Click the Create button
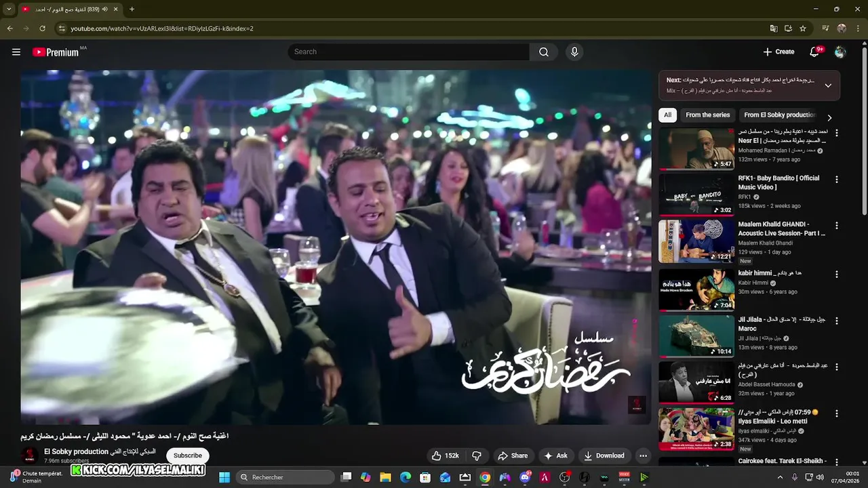Screen dimensions: 868x488 (778, 52)
